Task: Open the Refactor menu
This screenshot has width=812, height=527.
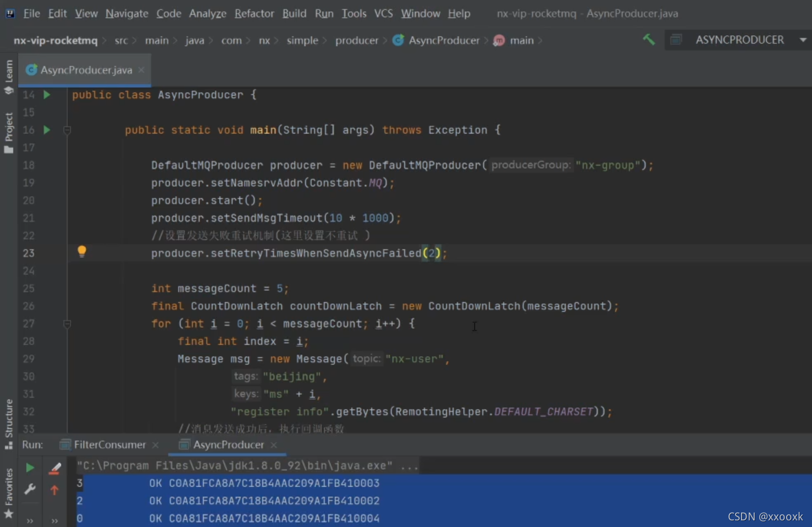Action: pyautogui.click(x=254, y=13)
